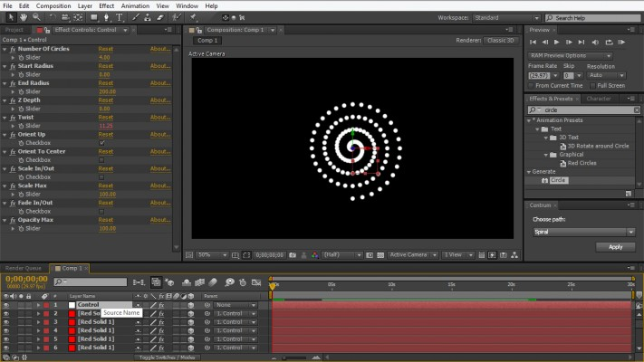644x362 pixels.
Task: Hide the Control layer eye icon
Action: tap(7, 305)
